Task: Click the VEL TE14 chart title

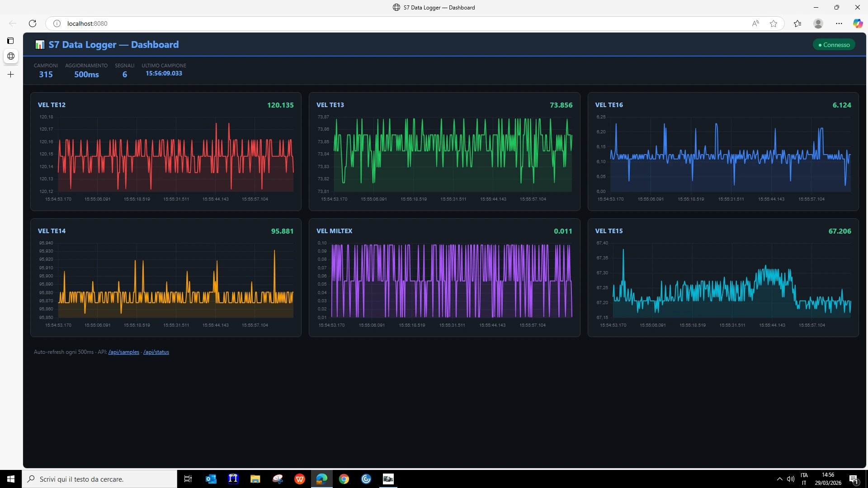Action: tap(52, 231)
